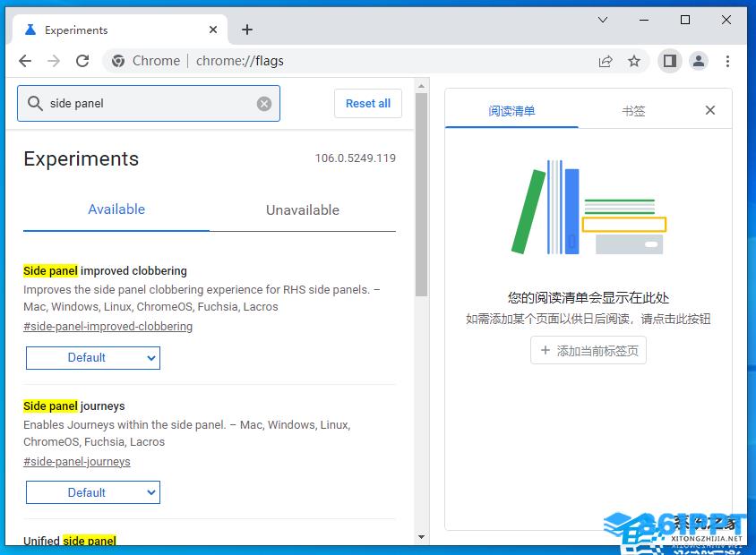Screen dimensions: 756x555
Task: Share this page via the share icon
Action: point(606,61)
